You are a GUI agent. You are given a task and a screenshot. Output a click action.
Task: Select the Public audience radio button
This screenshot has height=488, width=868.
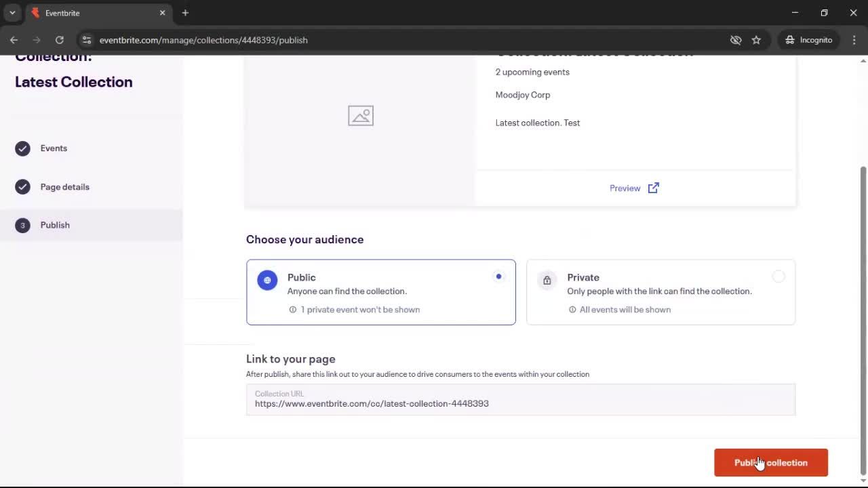pos(498,277)
